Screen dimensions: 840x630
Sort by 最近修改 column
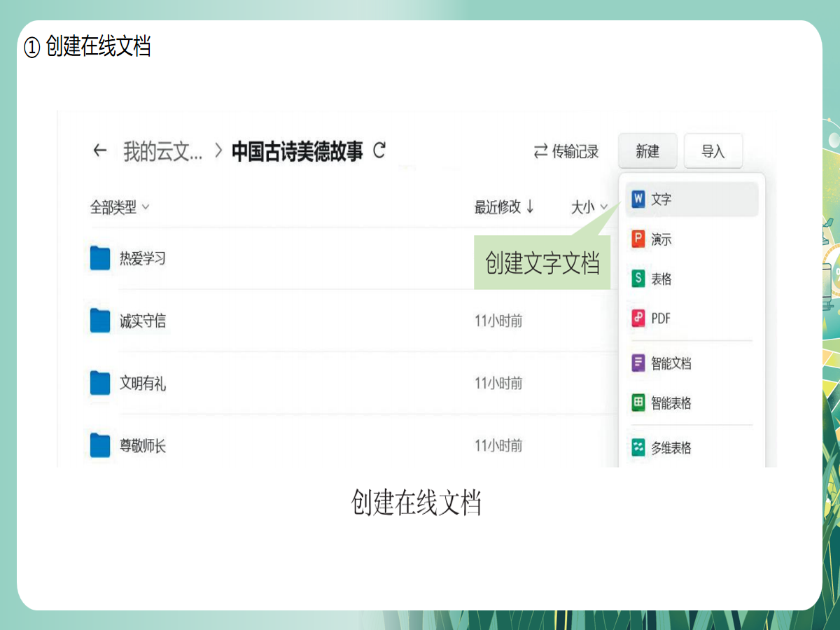click(504, 207)
